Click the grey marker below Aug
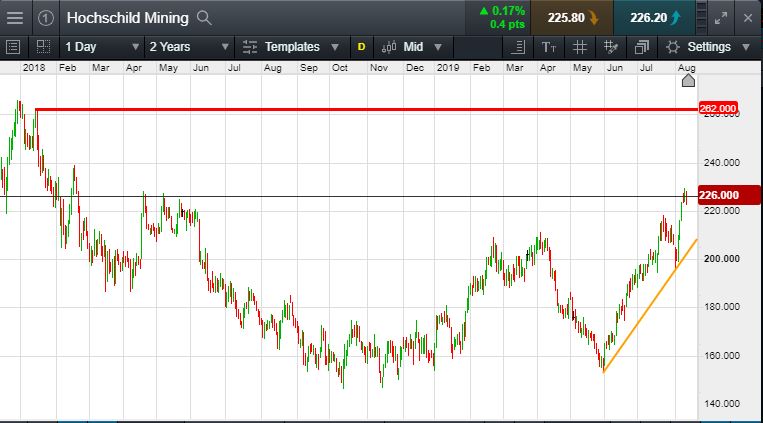The width and height of the screenshot is (763, 423). tap(688, 81)
